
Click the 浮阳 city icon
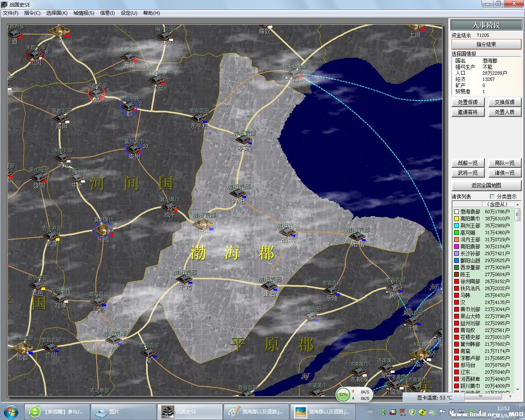click(x=238, y=193)
